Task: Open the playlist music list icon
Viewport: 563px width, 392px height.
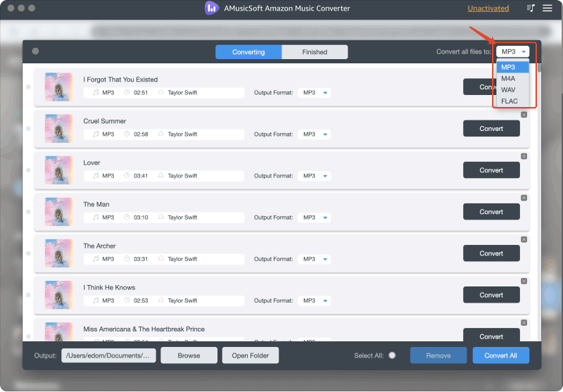Action: (531, 8)
